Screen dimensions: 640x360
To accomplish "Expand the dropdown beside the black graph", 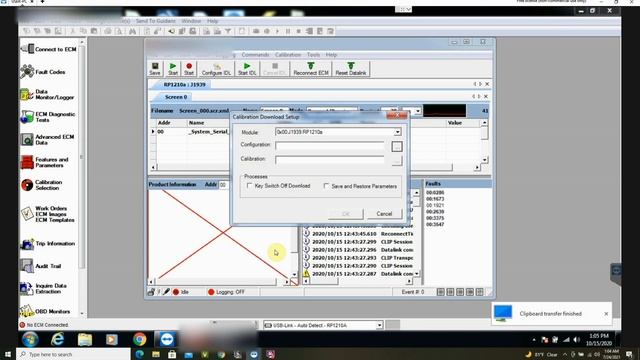I will pos(418,111).
